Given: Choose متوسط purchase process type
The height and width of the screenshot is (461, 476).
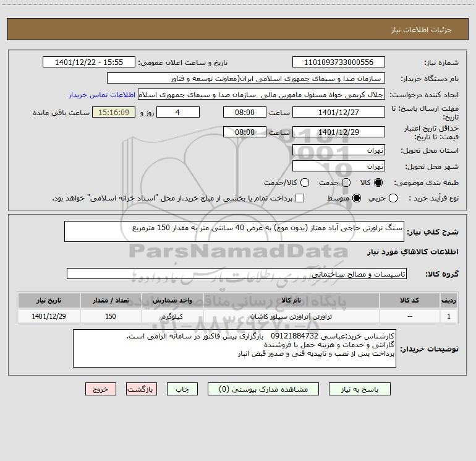Looking at the screenshot, I should point(357,198).
